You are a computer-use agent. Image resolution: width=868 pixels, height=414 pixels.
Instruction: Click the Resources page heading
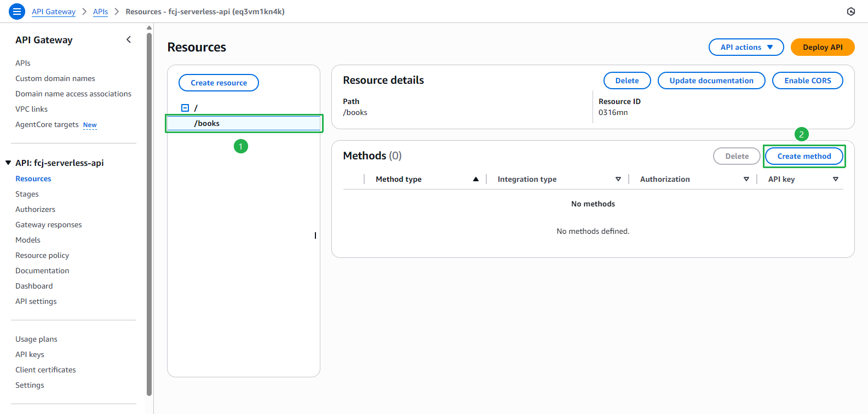[197, 47]
